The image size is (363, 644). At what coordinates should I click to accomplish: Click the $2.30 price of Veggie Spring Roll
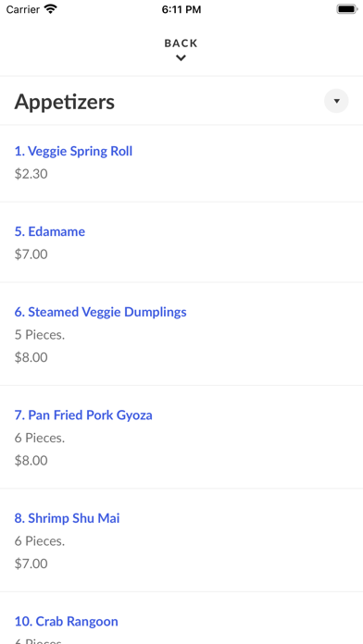tap(31, 174)
